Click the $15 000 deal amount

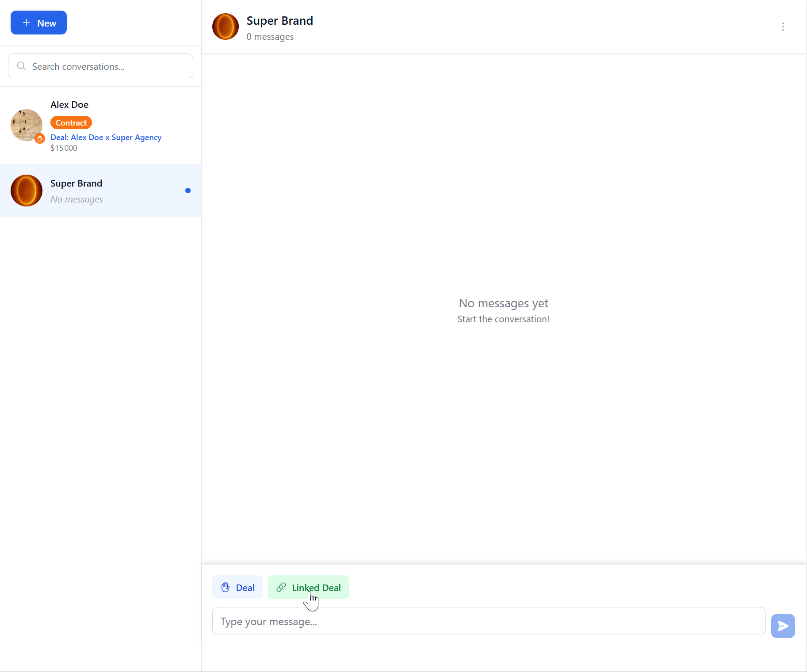coord(64,148)
